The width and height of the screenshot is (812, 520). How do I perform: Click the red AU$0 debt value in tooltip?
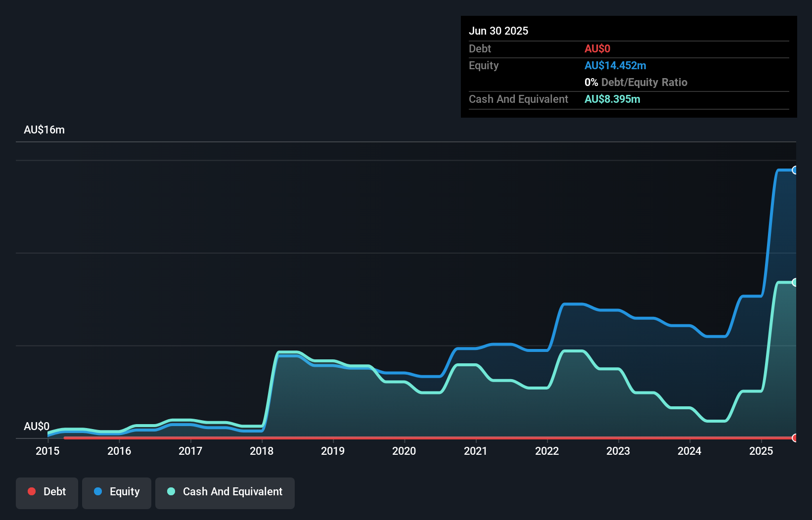click(597, 49)
